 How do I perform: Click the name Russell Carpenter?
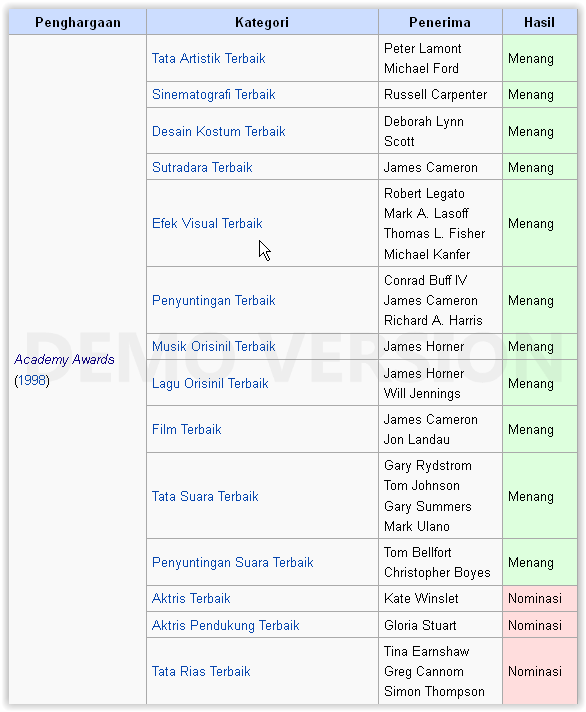click(435, 94)
